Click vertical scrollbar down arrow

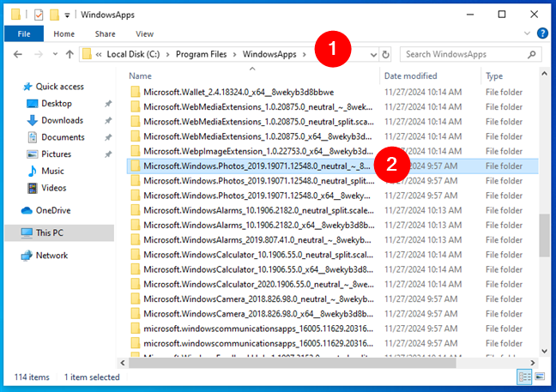coord(544,351)
